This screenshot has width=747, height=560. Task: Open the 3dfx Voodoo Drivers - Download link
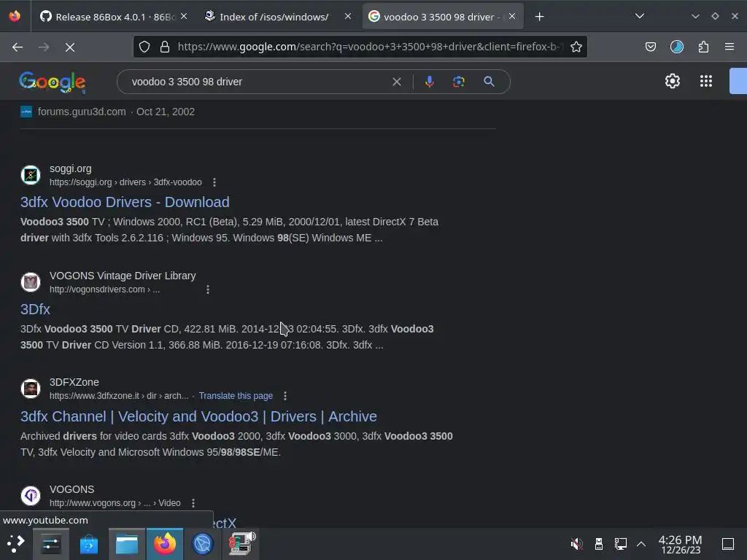(x=125, y=203)
